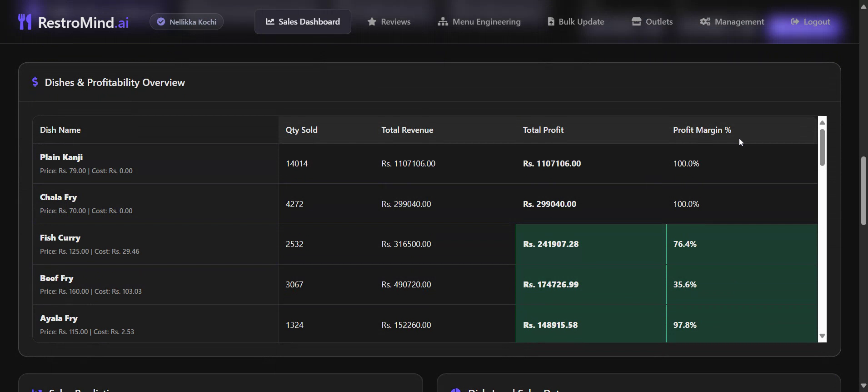Click Beef Fry quantity 3067
This screenshot has height=392, width=868.
294,285
